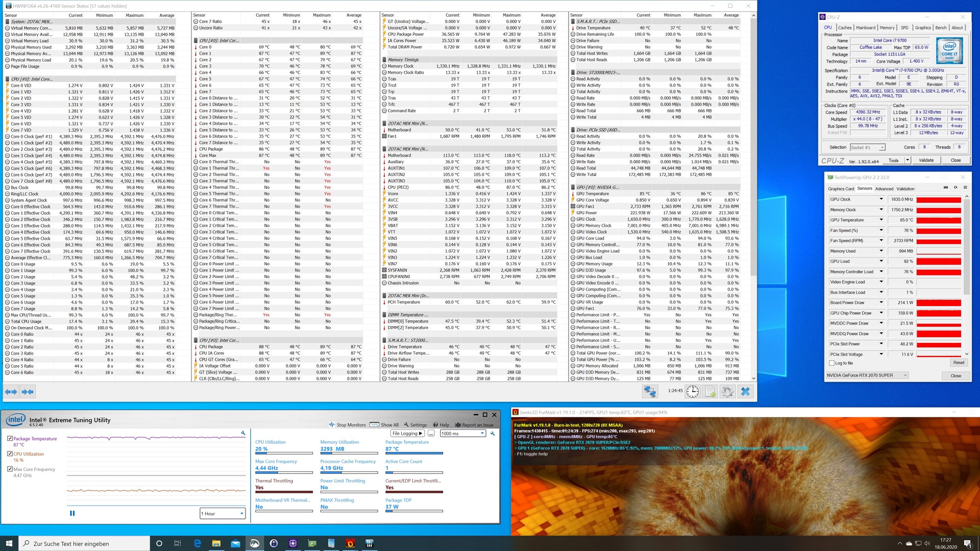Viewport: 980px width, 551px height.
Task: Click HWiNFO vertical scrollbar down arrow
Action: click(753, 379)
